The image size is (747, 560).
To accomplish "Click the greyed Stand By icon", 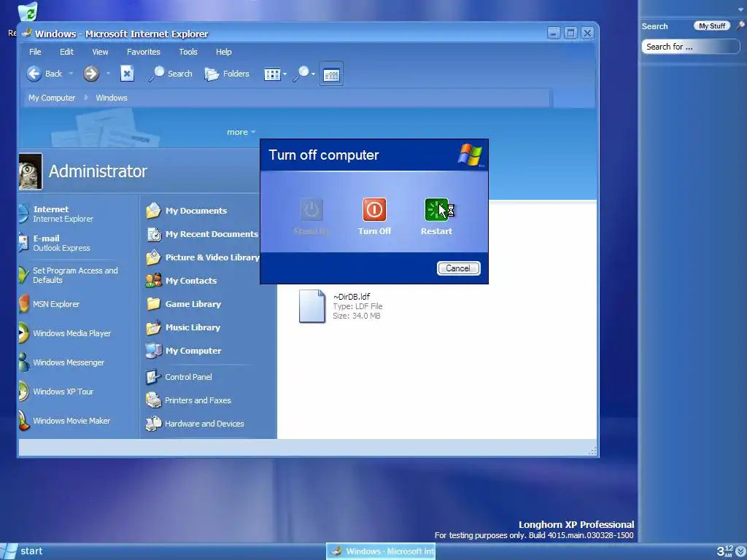I will 311,209.
